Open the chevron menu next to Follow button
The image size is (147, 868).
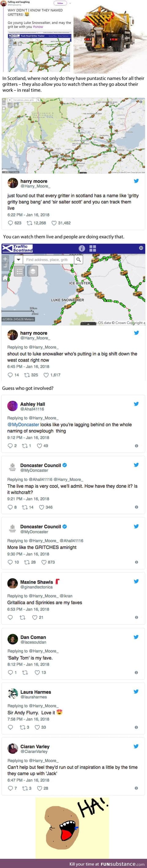[x=70, y=3]
